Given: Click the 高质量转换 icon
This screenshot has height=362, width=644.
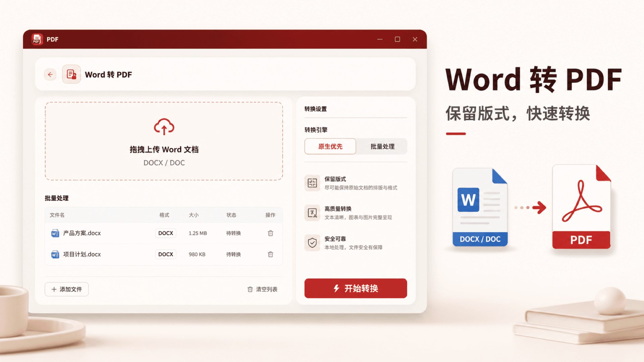Looking at the screenshot, I should click(312, 213).
